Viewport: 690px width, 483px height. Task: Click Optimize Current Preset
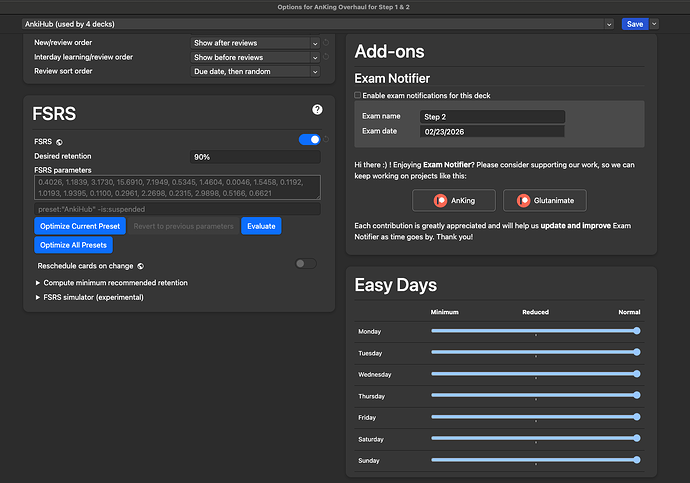80,226
